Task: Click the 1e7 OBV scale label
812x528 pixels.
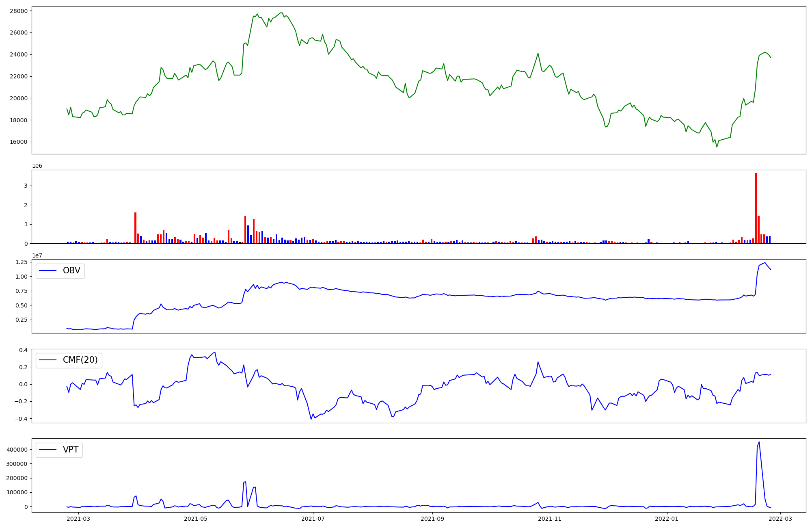Action: (37, 255)
